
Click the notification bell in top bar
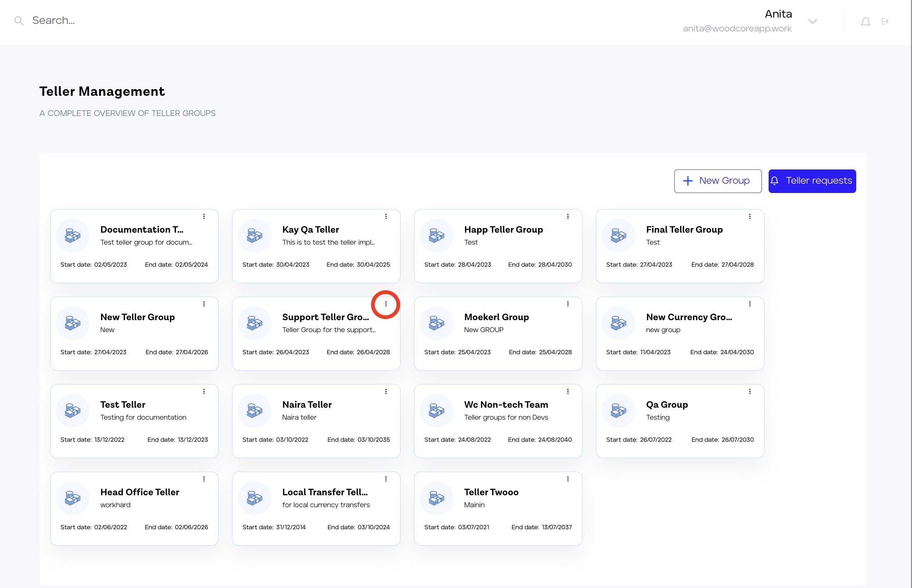[865, 22]
